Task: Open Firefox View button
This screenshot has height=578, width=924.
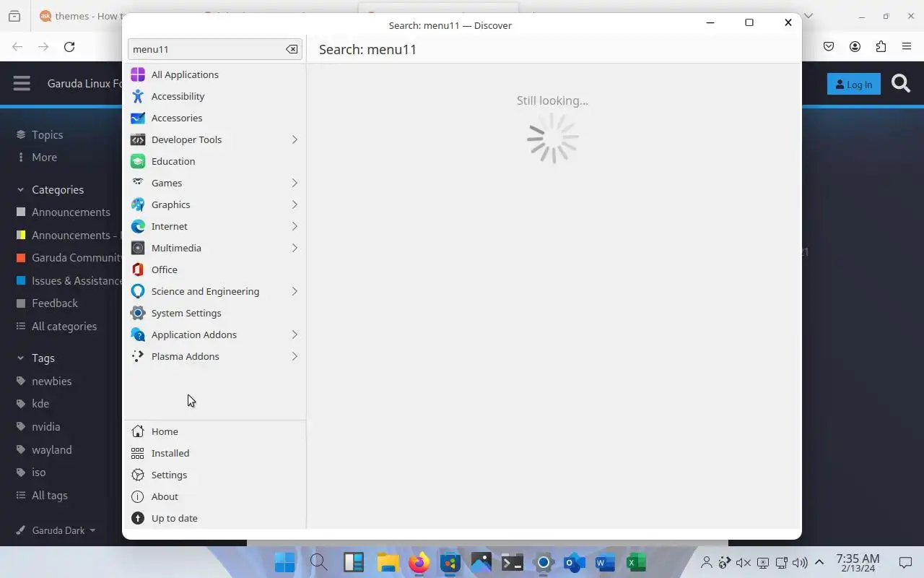Action: click(x=14, y=16)
